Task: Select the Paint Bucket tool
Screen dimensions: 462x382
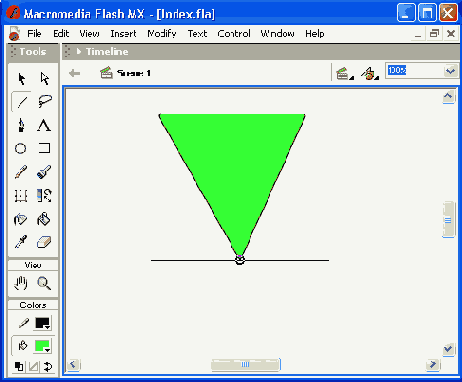Action: [x=44, y=219]
